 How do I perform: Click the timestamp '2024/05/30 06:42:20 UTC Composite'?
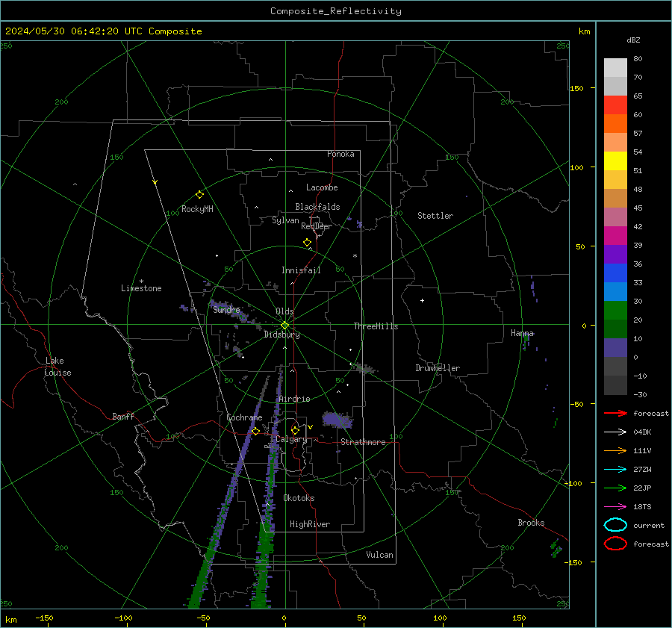click(103, 31)
